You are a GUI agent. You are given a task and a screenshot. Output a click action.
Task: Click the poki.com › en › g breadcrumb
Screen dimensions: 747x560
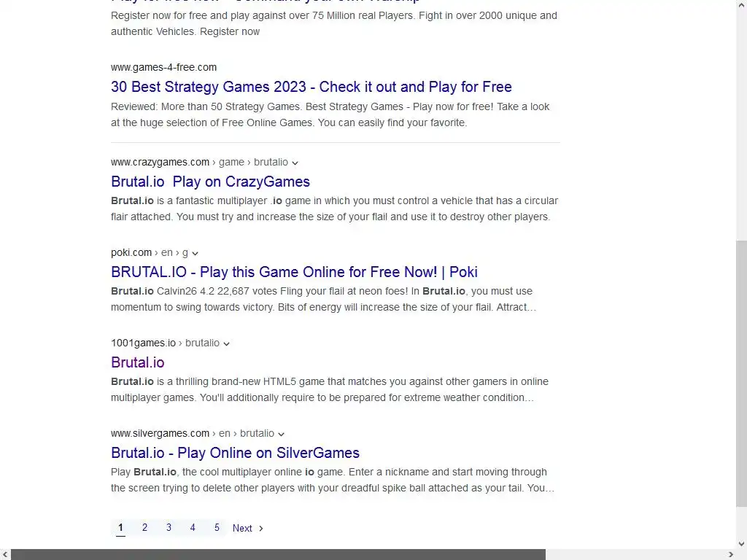(150, 252)
